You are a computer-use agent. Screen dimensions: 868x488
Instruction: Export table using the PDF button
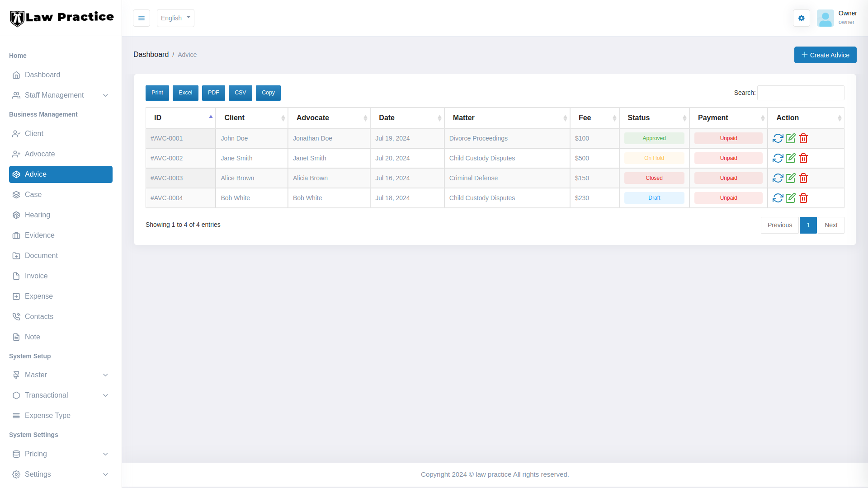213,93
